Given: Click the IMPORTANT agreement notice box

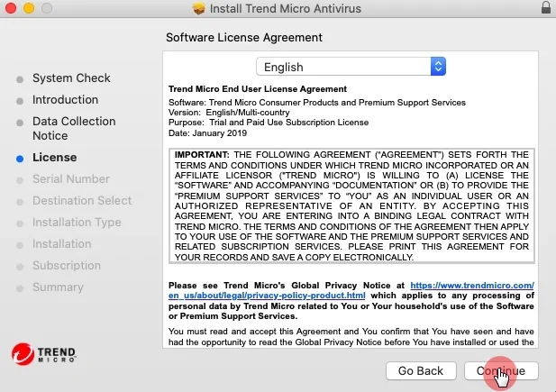Looking at the screenshot, I should (x=351, y=205).
